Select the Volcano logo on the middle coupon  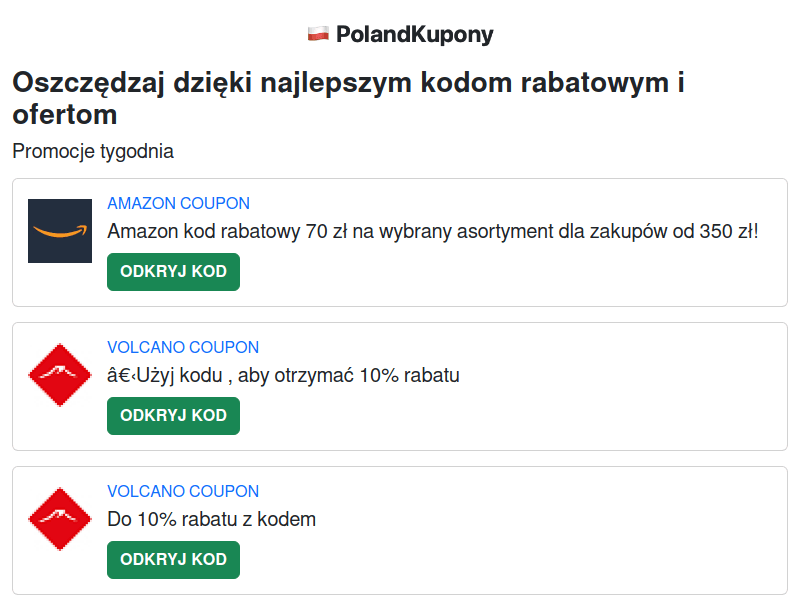tap(59, 374)
